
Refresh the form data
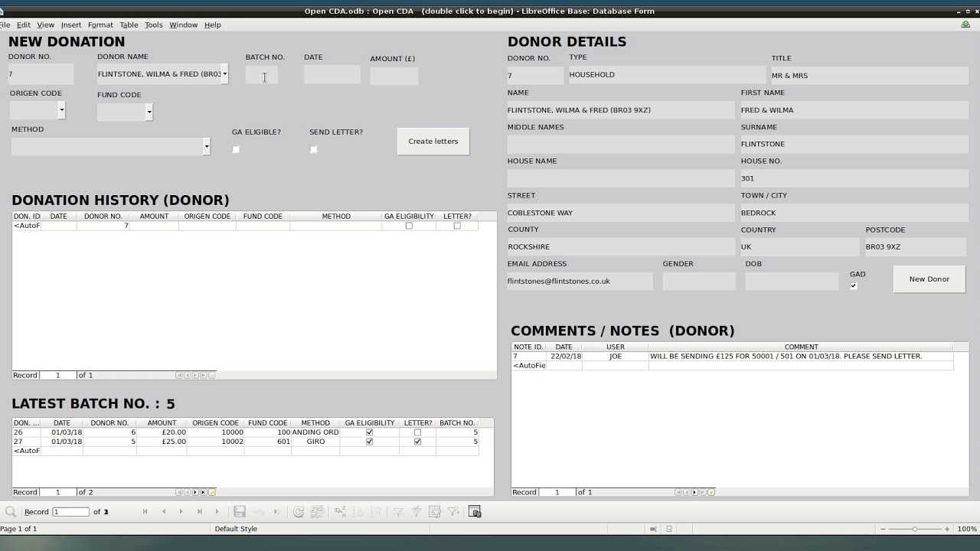[x=299, y=512]
